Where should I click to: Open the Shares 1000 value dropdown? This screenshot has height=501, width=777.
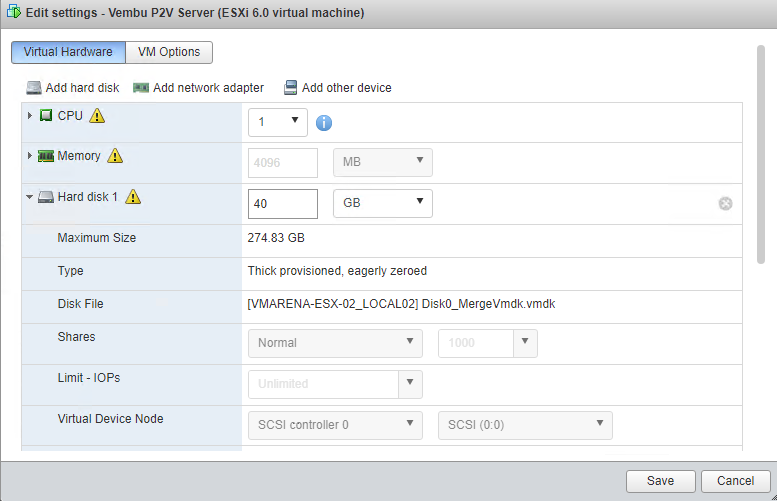click(x=525, y=343)
